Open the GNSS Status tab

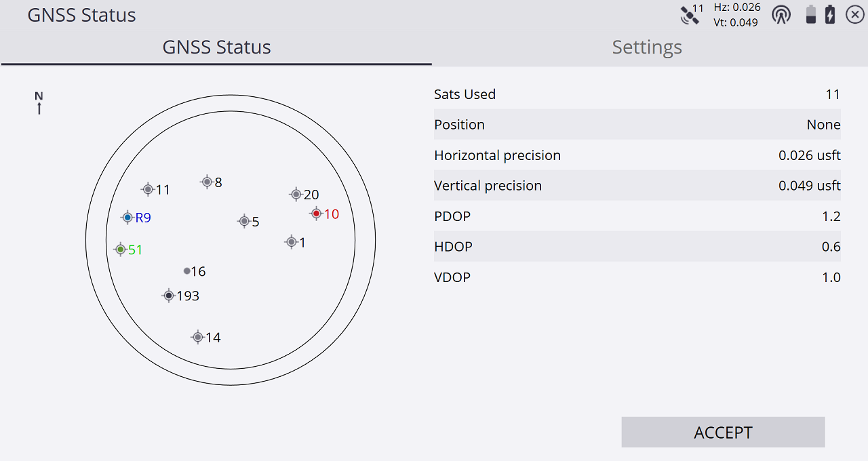(216, 47)
